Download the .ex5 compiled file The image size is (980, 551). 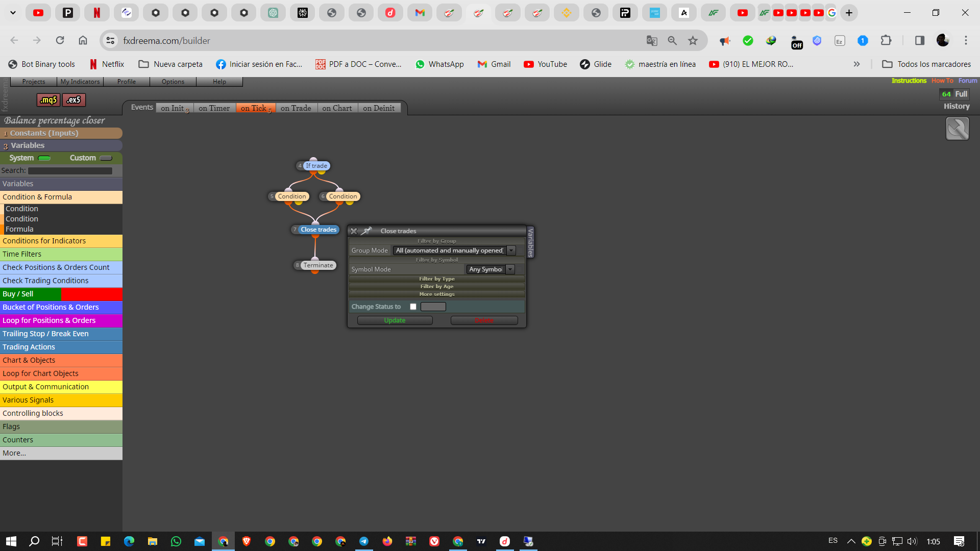click(74, 100)
